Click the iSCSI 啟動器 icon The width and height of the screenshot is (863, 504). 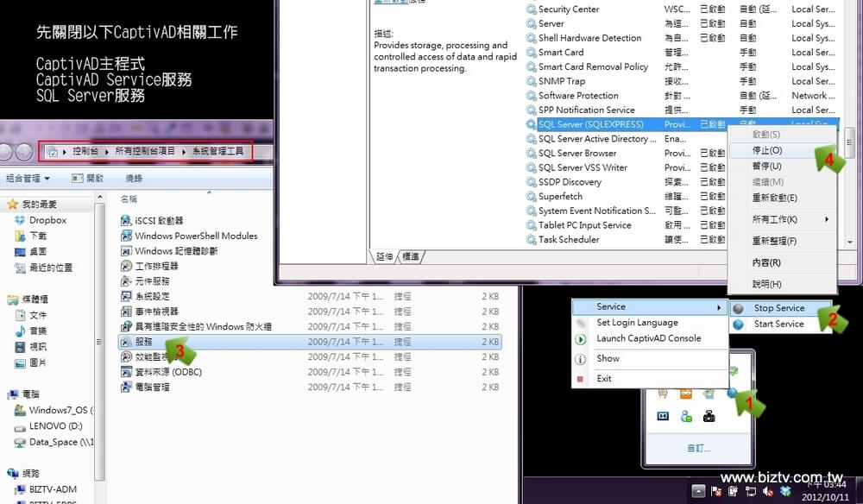point(126,221)
